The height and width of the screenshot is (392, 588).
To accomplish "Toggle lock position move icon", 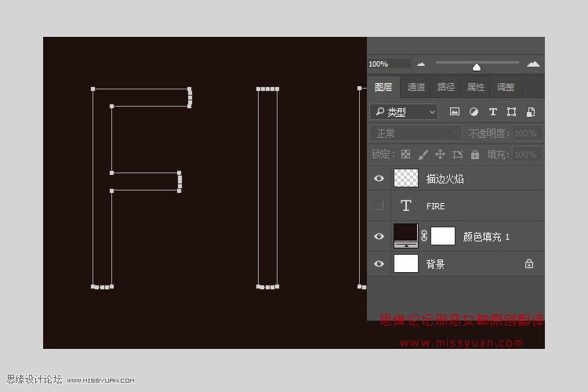I will coord(440,154).
